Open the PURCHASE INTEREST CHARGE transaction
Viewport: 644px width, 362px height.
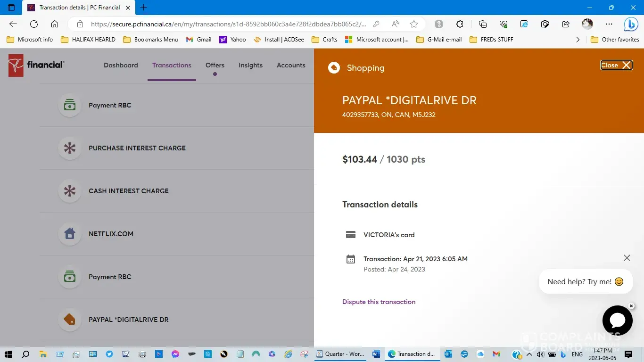(137, 148)
